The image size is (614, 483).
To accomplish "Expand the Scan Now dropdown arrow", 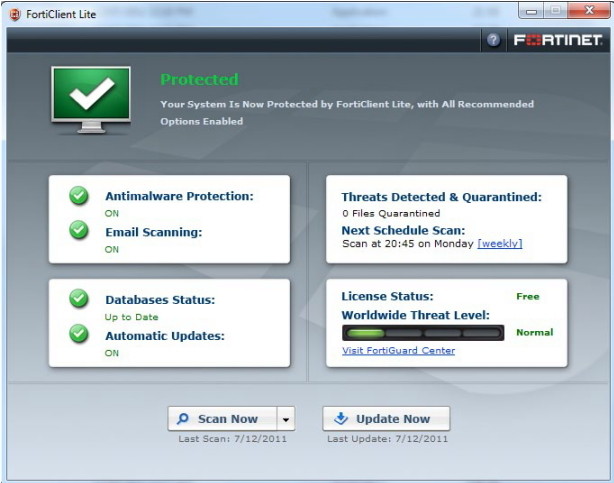I will (284, 419).
